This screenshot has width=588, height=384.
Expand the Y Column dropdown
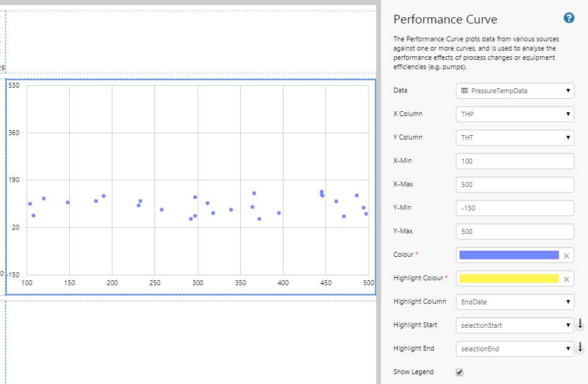[x=514, y=138]
